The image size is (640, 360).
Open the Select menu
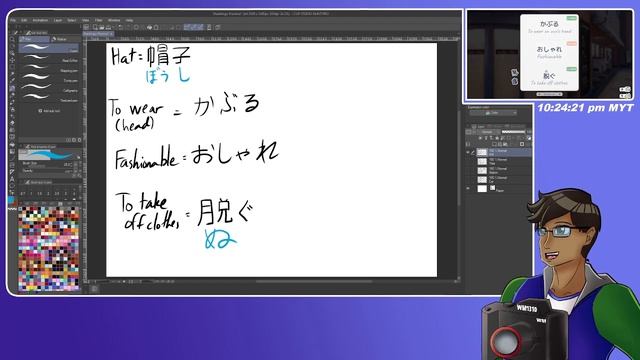(71, 20)
